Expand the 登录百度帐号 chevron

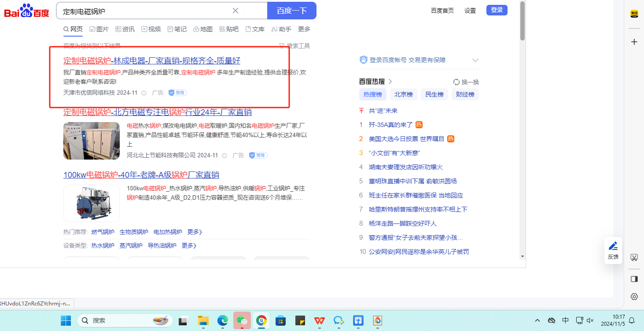(475, 60)
